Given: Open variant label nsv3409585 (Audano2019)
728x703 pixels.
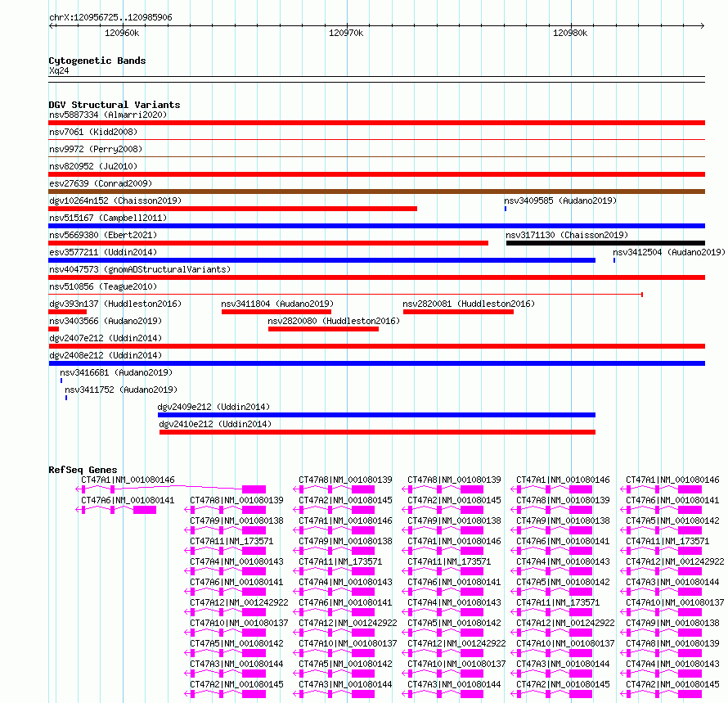Looking at the screenshot, I should 560,201.
